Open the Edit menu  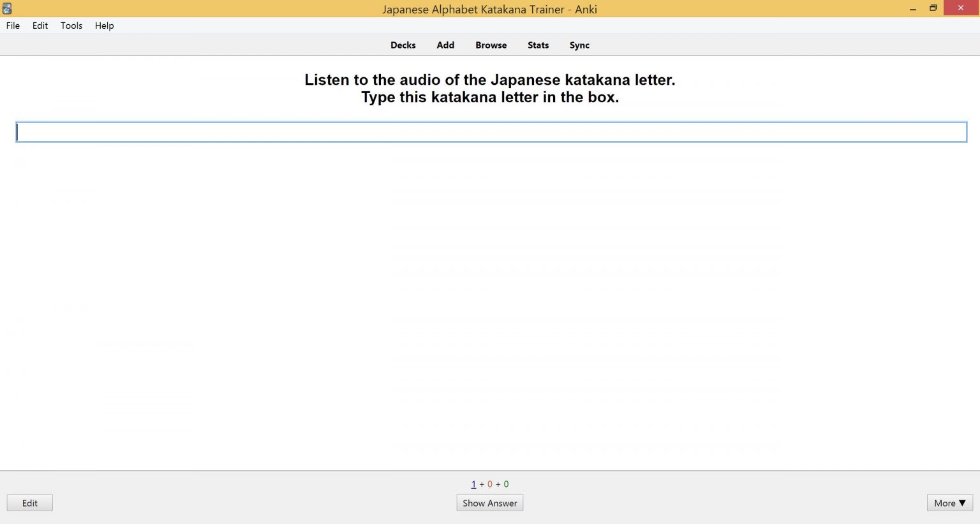click(x=40, y=26)
